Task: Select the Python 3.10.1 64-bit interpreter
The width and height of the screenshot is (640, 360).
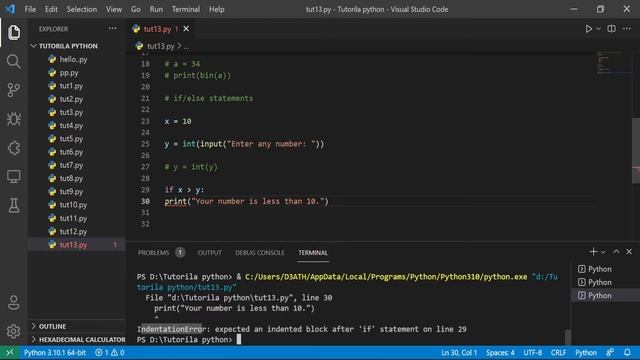Action: [55, 353]
